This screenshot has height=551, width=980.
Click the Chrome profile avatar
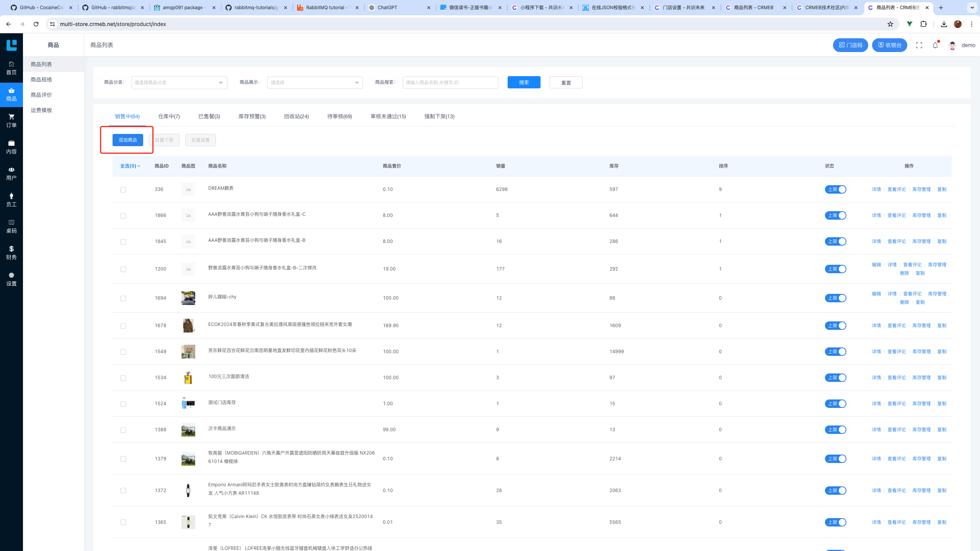[x=958, y=24]
